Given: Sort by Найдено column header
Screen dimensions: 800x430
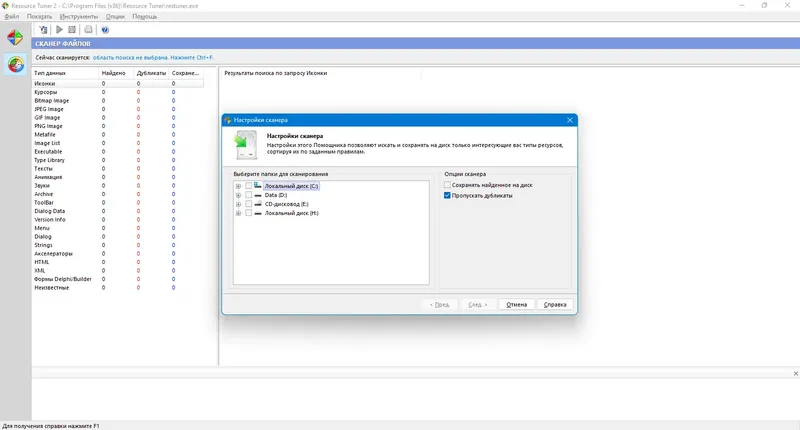Looking at the screenshot, I should pyautogui.click(x=116, y=73).
